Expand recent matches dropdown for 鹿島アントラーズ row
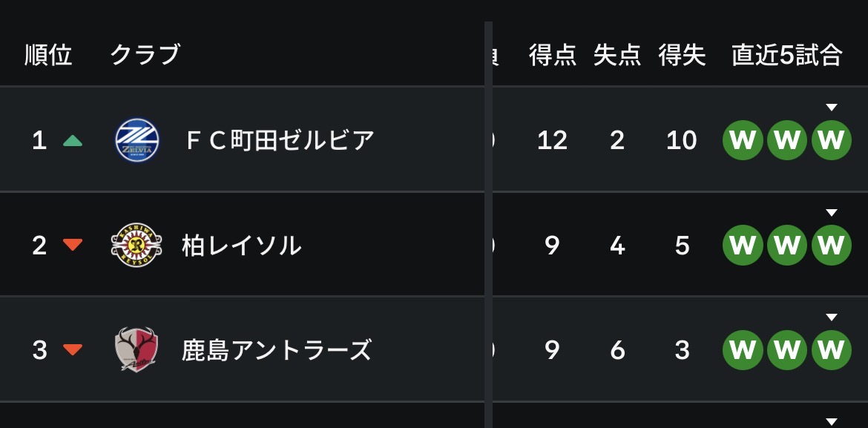Image resolution: width=868 pixels, height=428 pixels. tap(831, 317)
